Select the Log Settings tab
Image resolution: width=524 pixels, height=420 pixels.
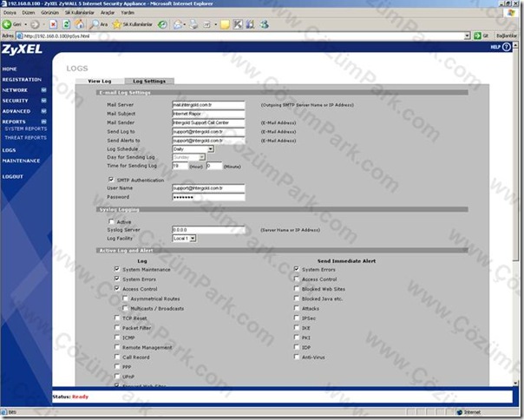coord(149,81)
